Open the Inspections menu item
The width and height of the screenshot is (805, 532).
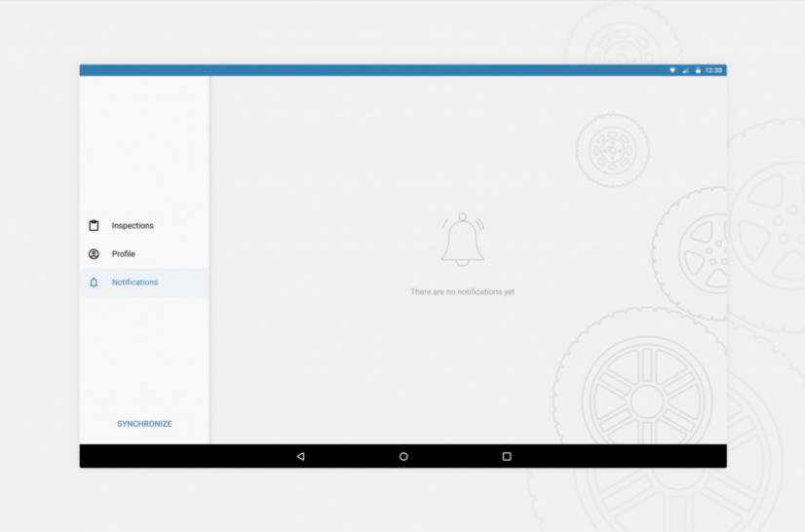133,226
